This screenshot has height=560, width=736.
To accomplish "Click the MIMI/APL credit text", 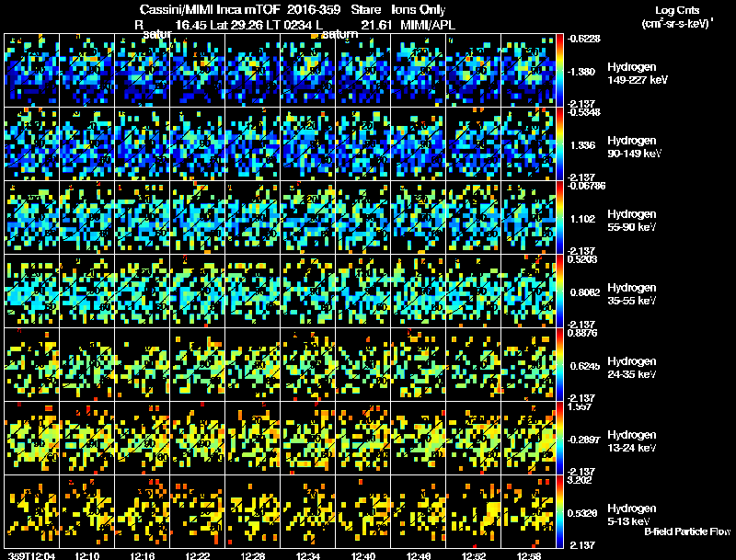I will pyautogui.click(x=428, y=25).
